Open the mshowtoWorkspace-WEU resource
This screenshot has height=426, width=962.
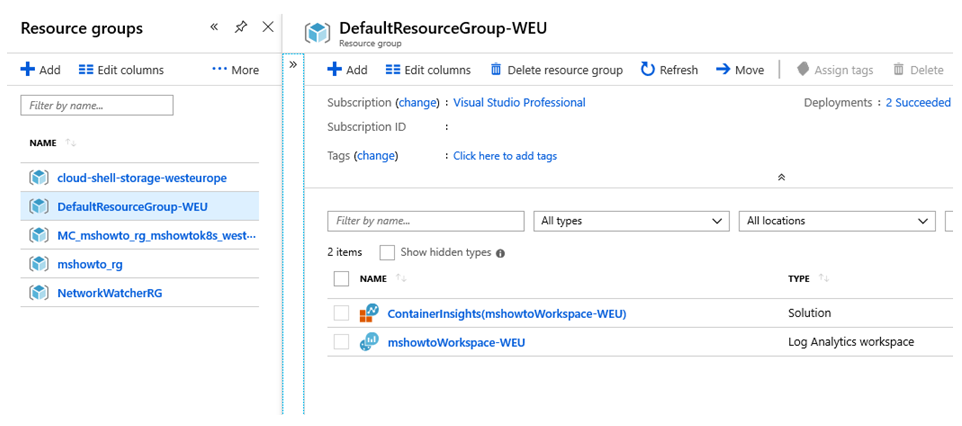(x=456, y=343)
